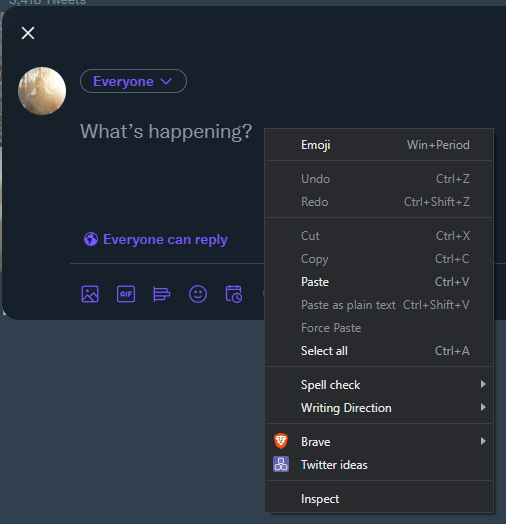Screen dimensions: 506x524
Task: Create a poll with the poll icon
Action: 162,294
